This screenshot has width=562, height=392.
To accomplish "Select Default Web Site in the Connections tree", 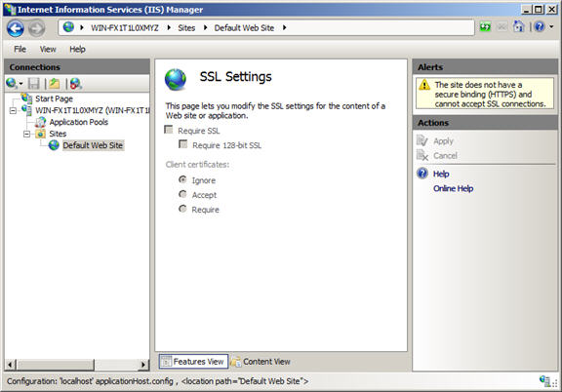I will (93, 145).
